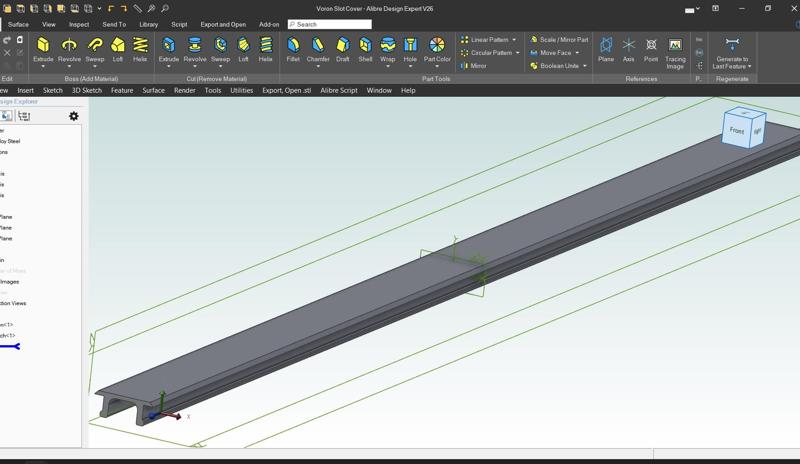Click the ruler measure icon in title bar

tap(138, 9)
